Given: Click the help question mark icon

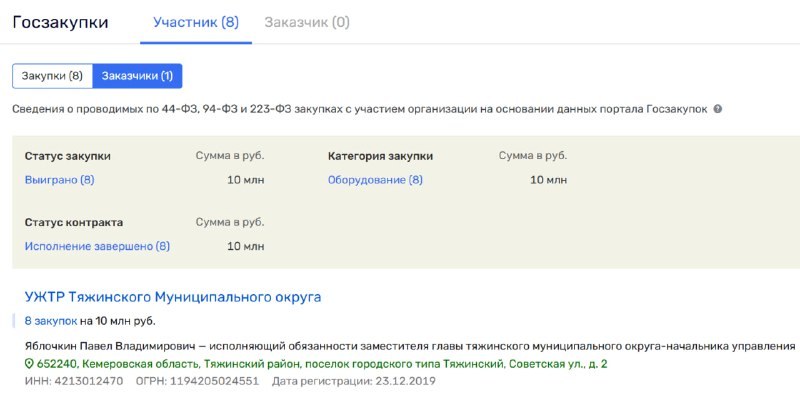Looking at the screenshot, I should click(717, 109).
